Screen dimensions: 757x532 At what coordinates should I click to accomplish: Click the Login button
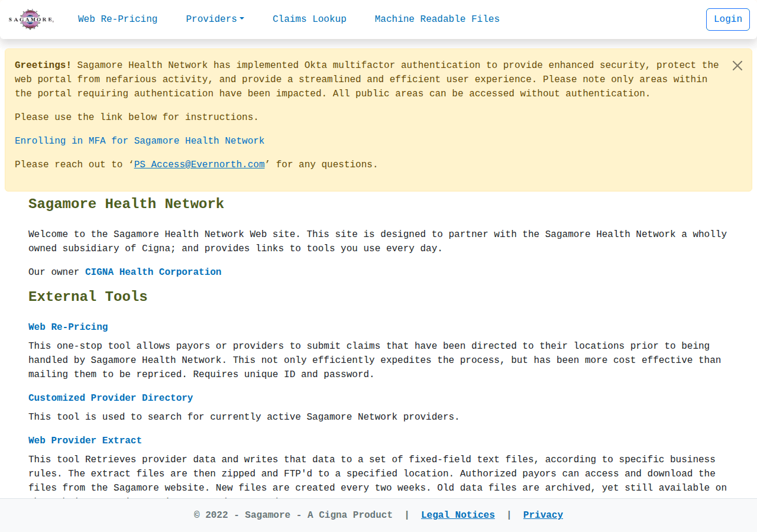[728, 20]
